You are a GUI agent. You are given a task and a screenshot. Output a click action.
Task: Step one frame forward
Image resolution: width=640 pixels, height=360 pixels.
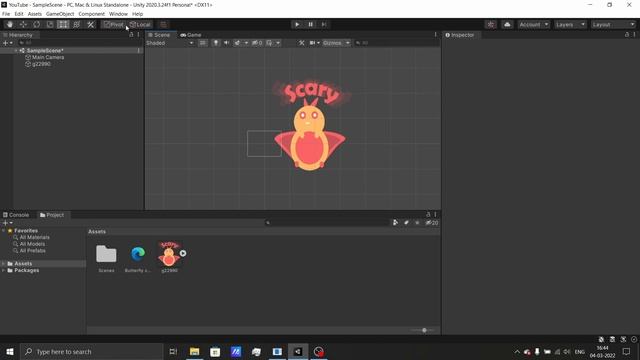coord(324,24)
